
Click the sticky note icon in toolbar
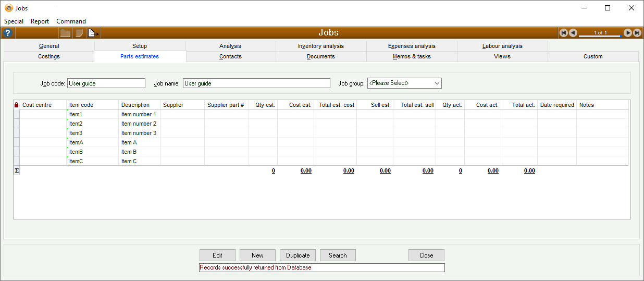[79, 33]
